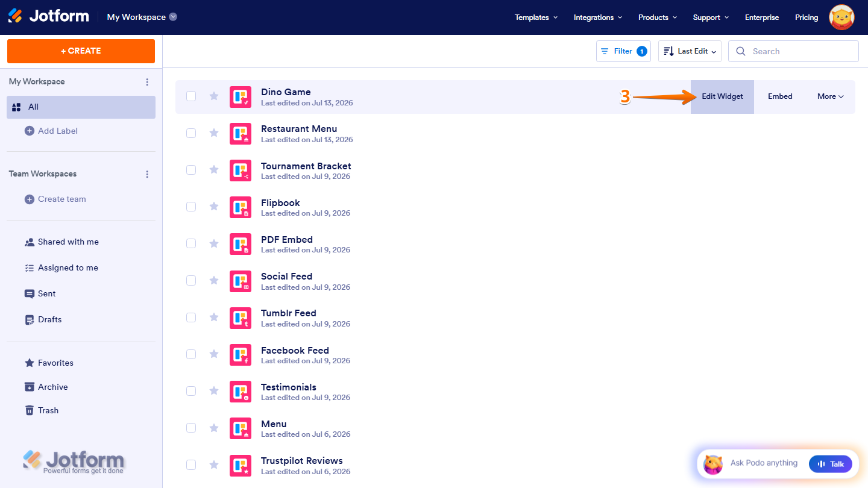Go to Enterprise page
The height and width of the screenshot is (488, 868).
pos(762,17)
